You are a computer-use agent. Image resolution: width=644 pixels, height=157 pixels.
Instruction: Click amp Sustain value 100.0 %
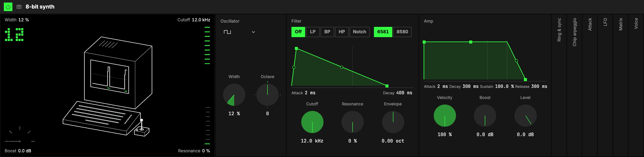tap(504, 86)
